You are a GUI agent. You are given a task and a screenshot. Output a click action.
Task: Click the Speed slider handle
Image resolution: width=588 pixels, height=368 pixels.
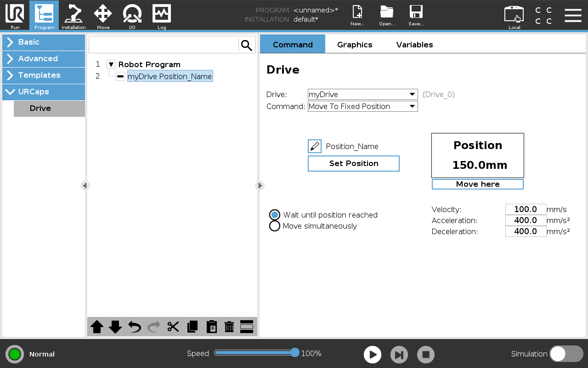(x=295, y=353)
